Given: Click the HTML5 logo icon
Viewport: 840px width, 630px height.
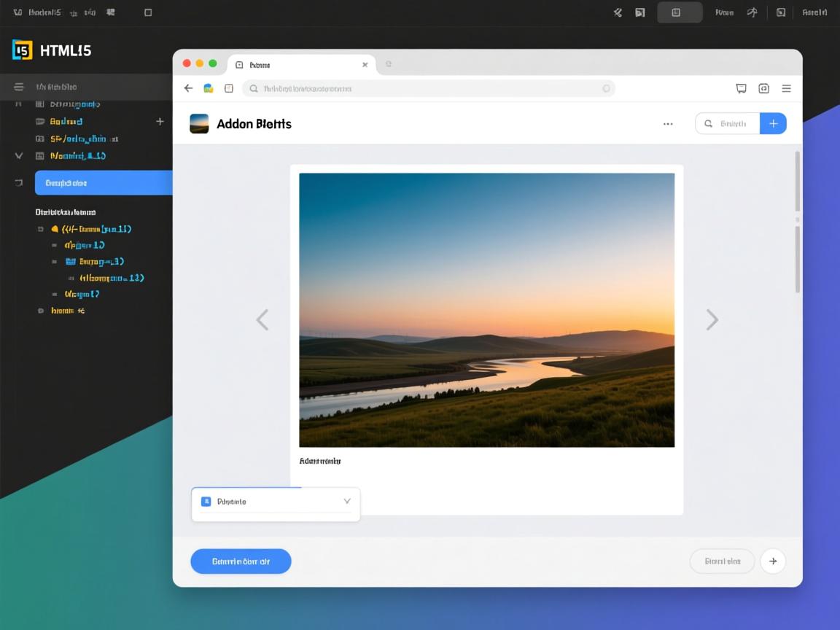Looking at the screenshot, I should pos(23,50).
